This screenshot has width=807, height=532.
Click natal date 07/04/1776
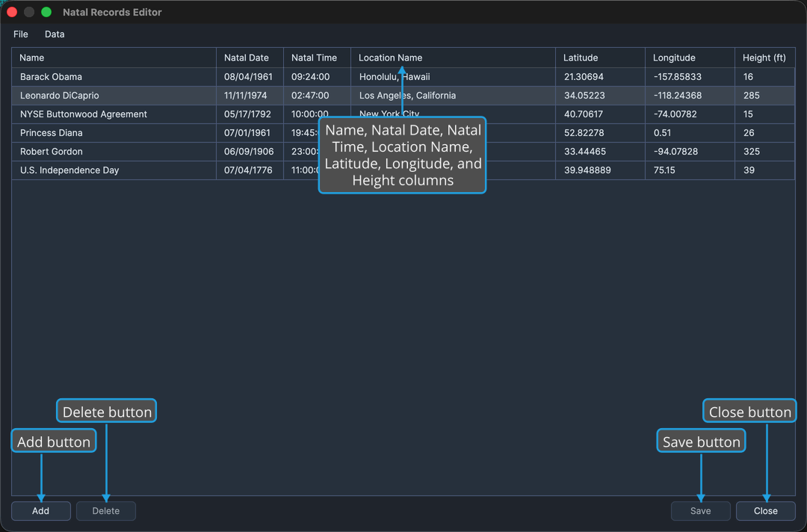coord(250,170)
